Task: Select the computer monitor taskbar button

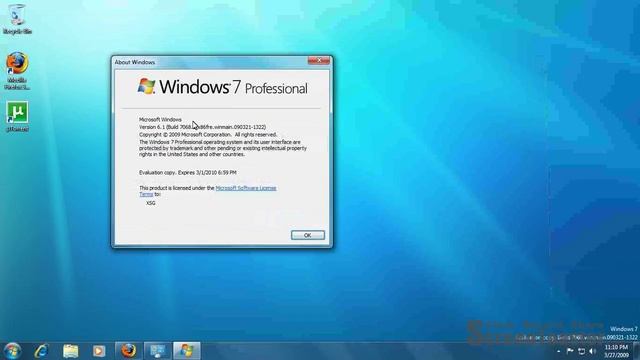Action: click(158, 351)
